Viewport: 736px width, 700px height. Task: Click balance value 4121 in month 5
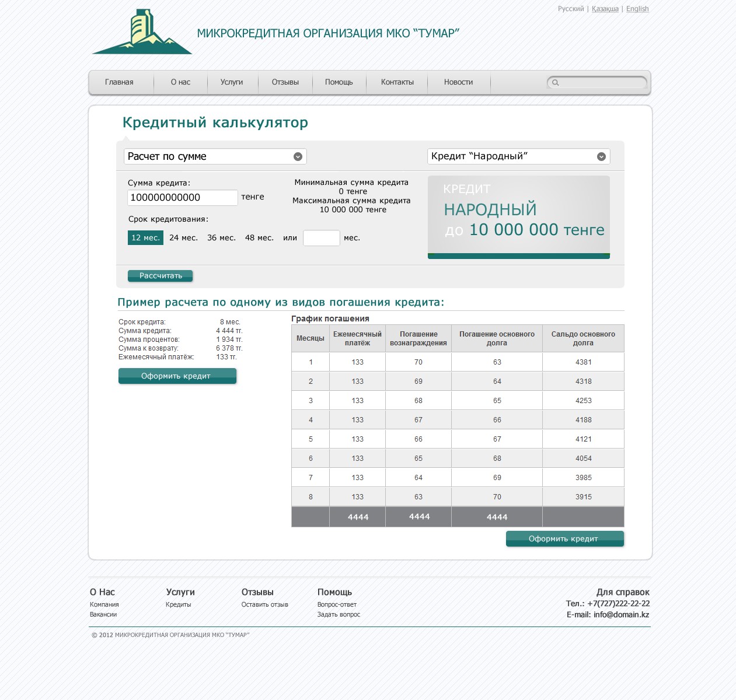tap(584, 439)
